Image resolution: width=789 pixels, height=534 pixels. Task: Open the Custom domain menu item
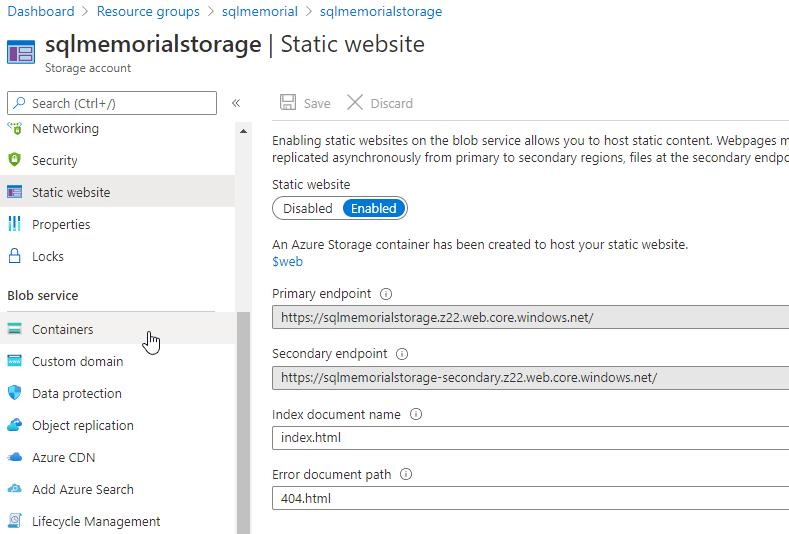(77, 361)
